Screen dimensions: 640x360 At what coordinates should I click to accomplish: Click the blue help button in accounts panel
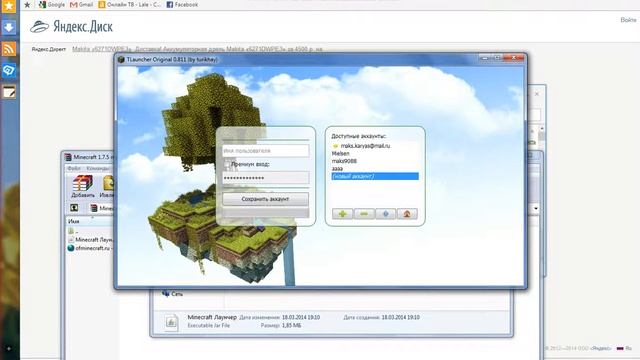385,213
